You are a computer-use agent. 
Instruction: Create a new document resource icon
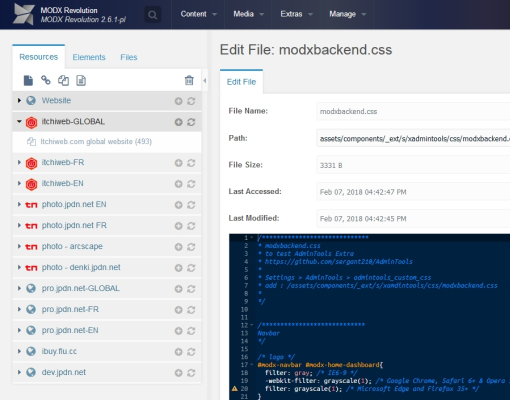[x=28, y=80]
